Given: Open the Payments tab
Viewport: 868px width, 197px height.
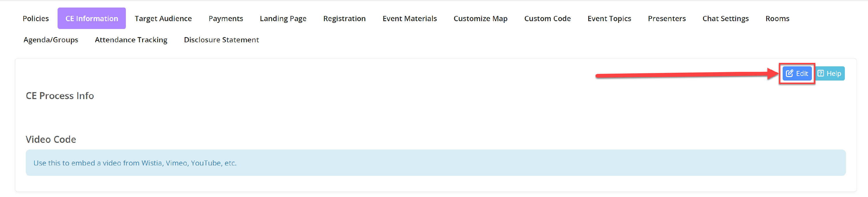Looking at the screenshot, I should click(226, 19).
